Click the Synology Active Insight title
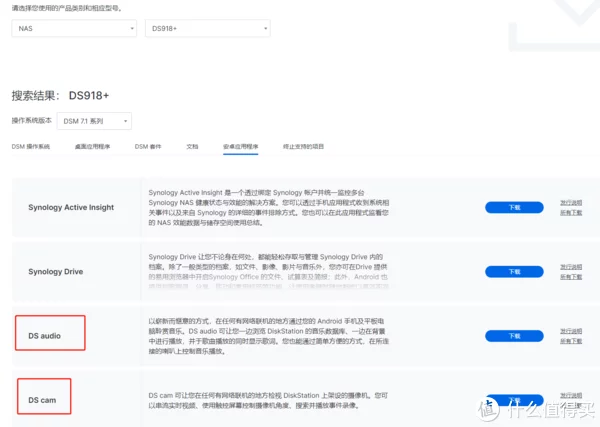600x427 pixels. pos(71,207)
